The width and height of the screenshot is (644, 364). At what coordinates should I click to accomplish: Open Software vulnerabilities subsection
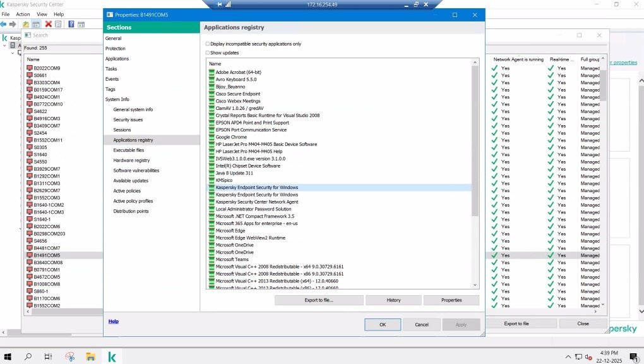point(136,170)
